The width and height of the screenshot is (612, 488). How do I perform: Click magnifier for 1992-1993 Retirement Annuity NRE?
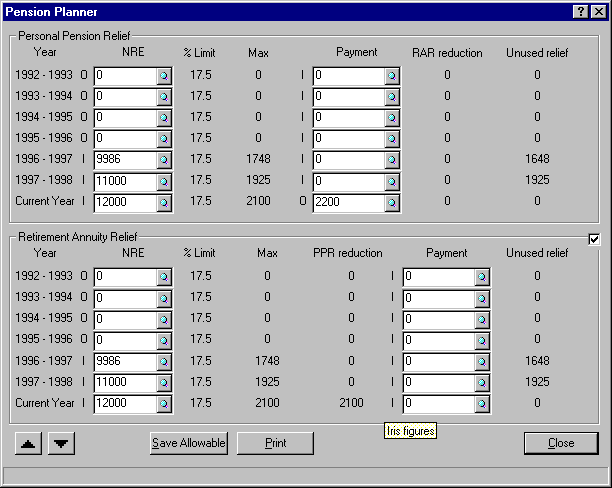pyautogui.click(x=164, y=277)
